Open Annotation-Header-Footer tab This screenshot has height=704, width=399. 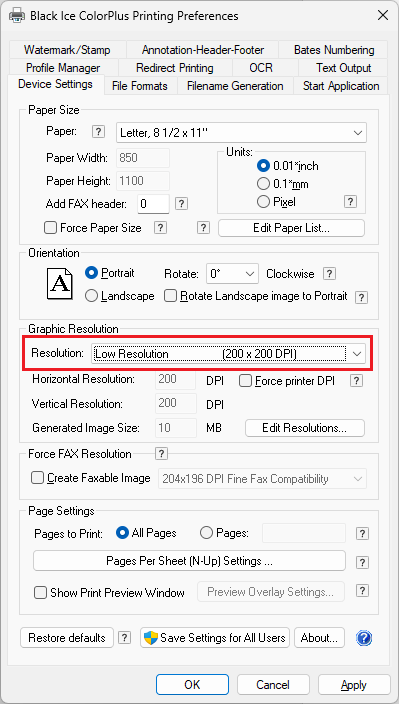pos(203,49)
